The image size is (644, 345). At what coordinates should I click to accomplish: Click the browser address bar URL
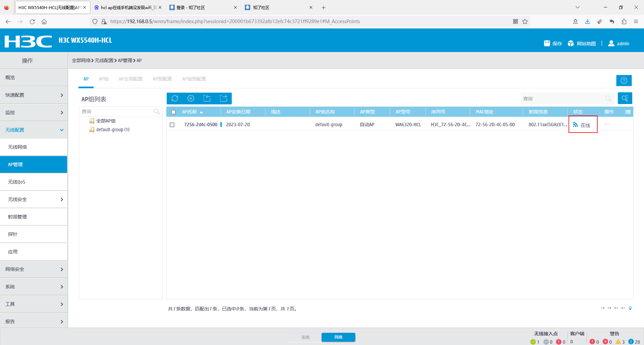point(235,21)
